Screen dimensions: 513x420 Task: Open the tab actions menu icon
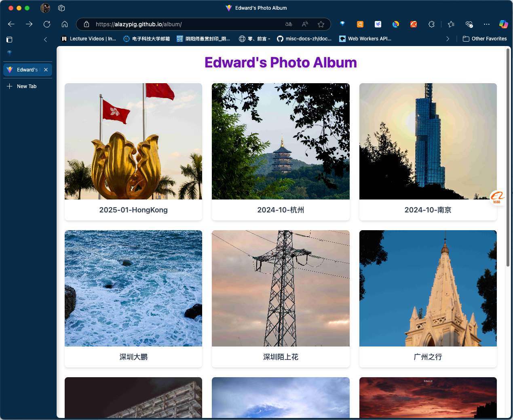pyautogui.click(x=9, y=40)
